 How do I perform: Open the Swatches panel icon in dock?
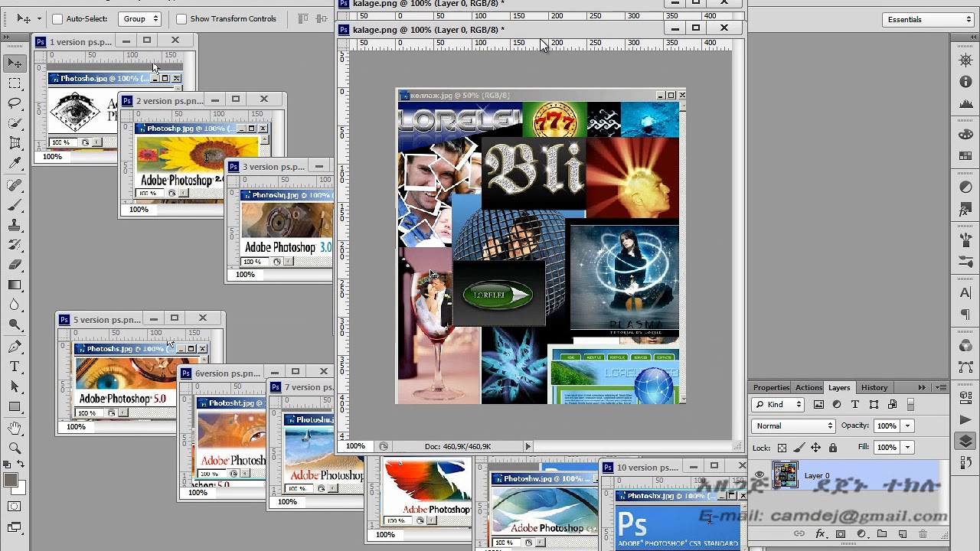pyautogui.click(x=965, y=156)
